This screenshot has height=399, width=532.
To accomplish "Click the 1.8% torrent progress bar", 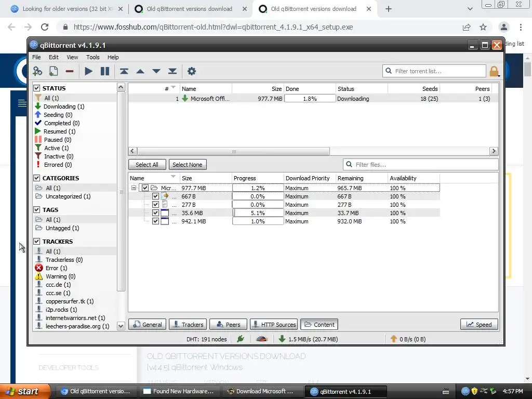I will (x=310, y=99).
